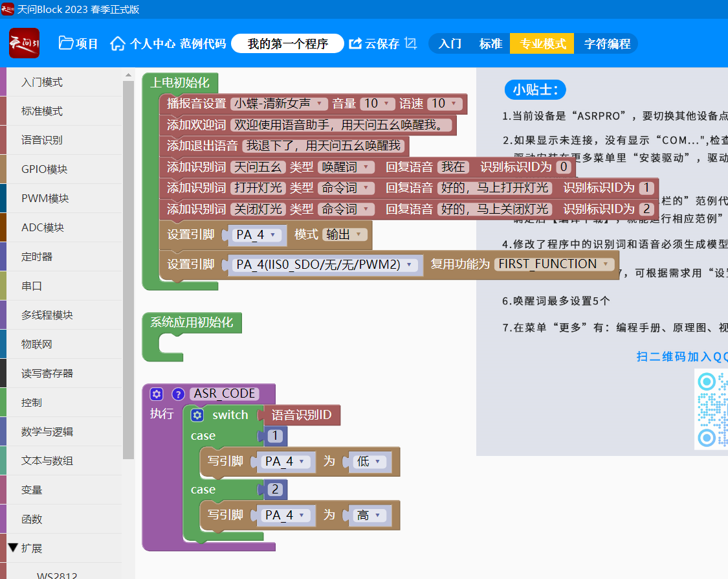Screen dimensions: 728x579
Task: Open the 语速 10 dropdown
Action: tap(445, 104)
